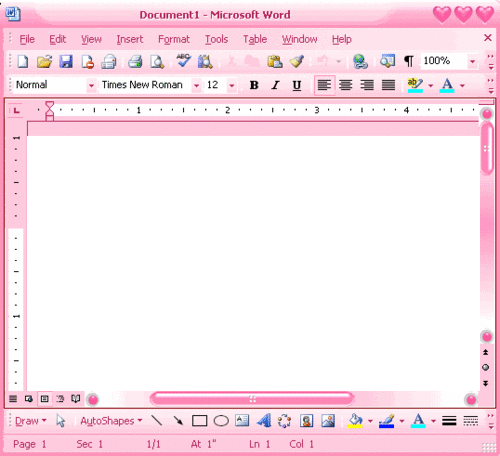
Task: Toggle Italic formatting
Action: [275, 85]
